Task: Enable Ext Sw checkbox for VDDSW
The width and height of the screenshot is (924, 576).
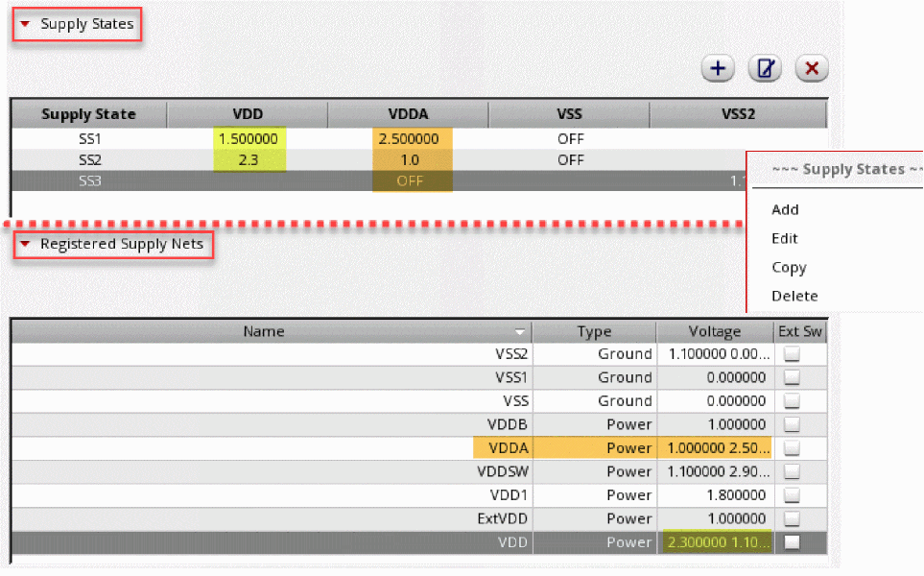Action: 792,471
